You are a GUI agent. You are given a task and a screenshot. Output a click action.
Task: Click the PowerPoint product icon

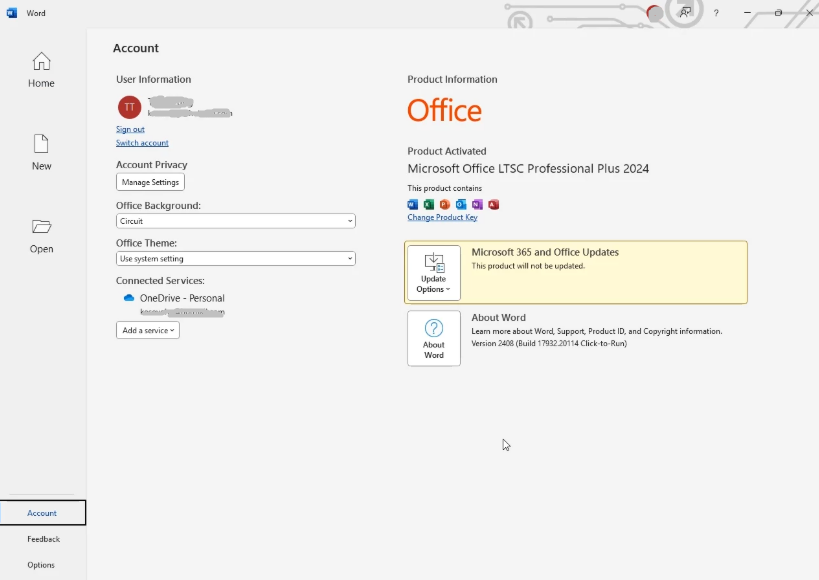pyautogui.click(x=445, y=204)
